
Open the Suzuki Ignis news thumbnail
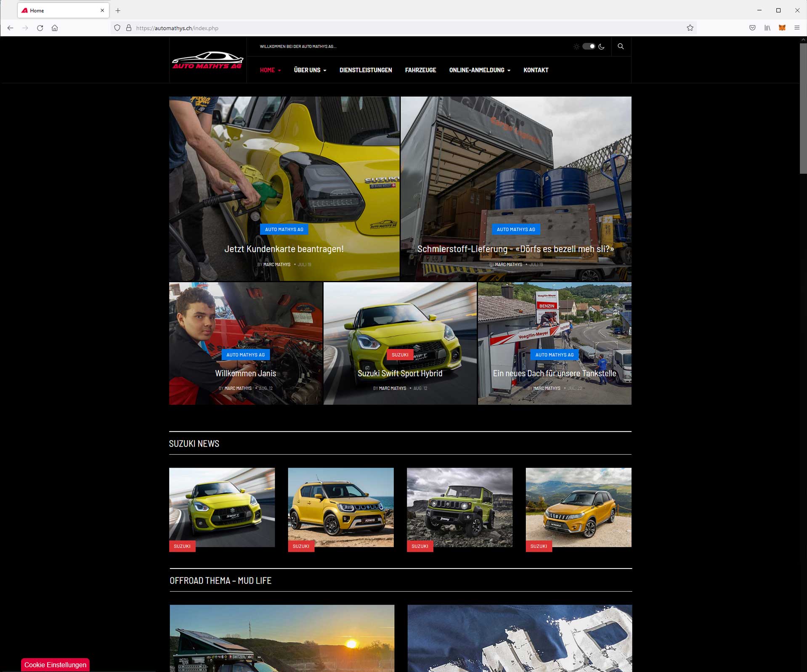(341, 507)
